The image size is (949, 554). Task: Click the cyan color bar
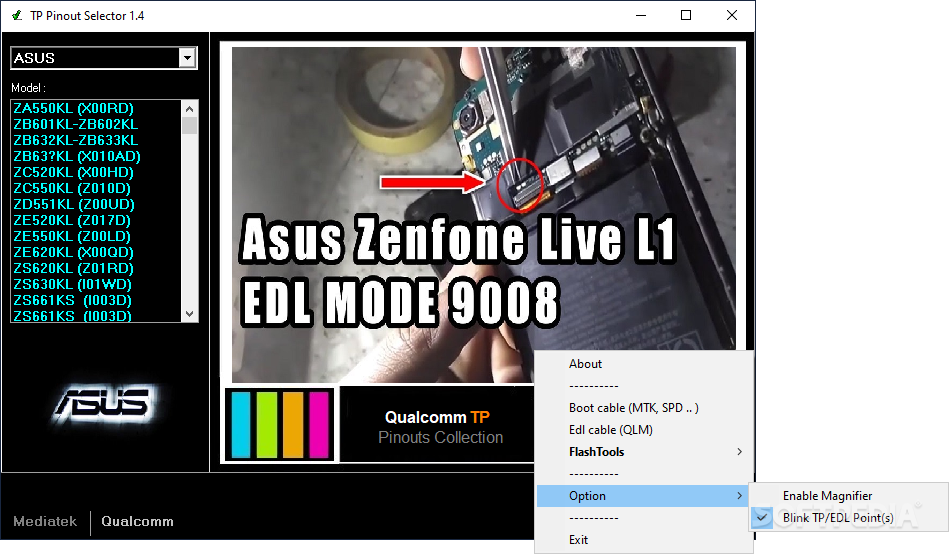(241, 424)
